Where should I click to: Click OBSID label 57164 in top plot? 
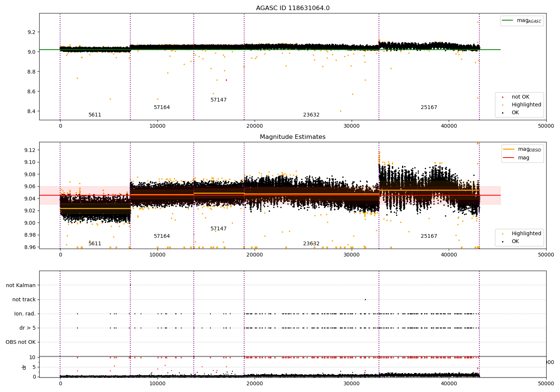(162, 108)
